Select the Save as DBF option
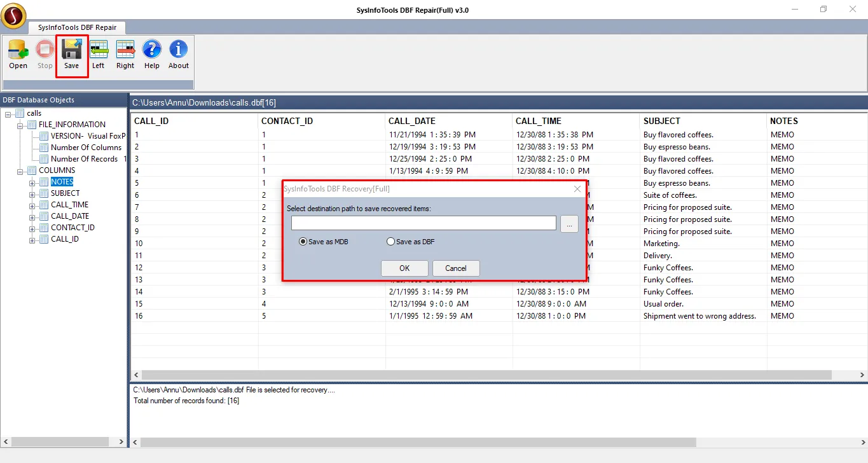868x463 pixels. point(390,242)
